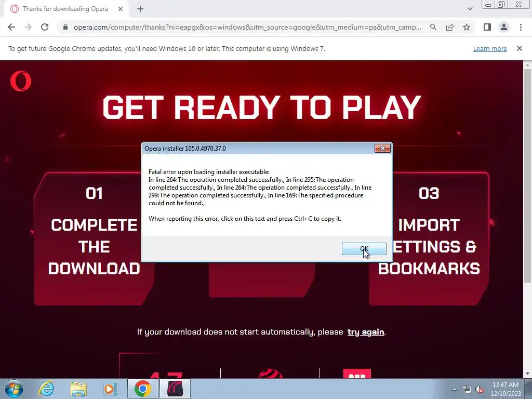Click OK in the Opera installer dialog
This screenshot has height=399, width=532.
pos(364,249)
